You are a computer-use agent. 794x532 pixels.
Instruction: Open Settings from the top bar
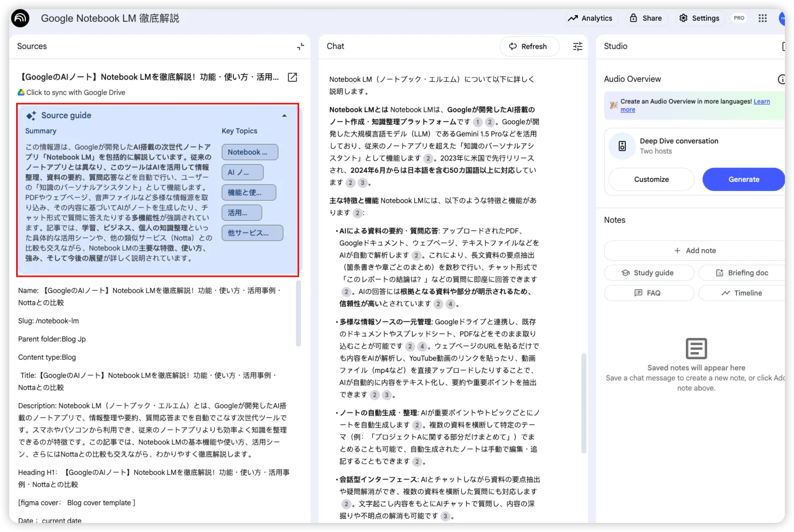pyautogui.click(x=699, y=18)
